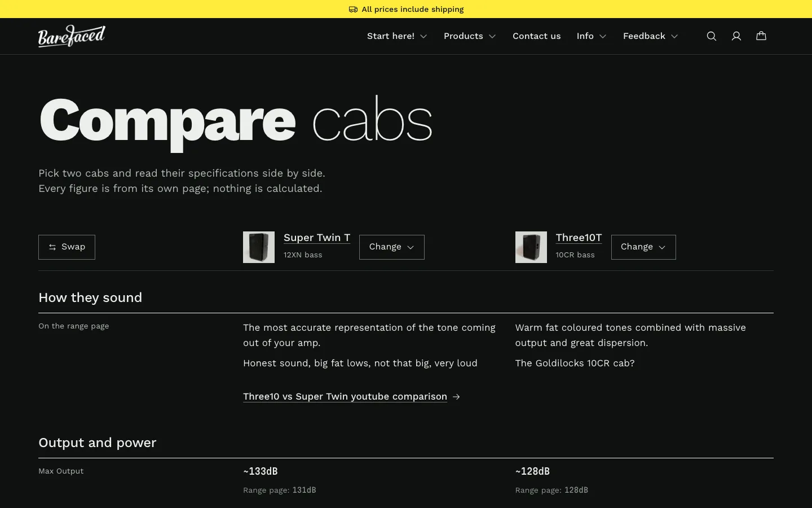Click the Warm fat coloured tones description
The width and height of the screenshot is (812, 508).
(630, 335)
